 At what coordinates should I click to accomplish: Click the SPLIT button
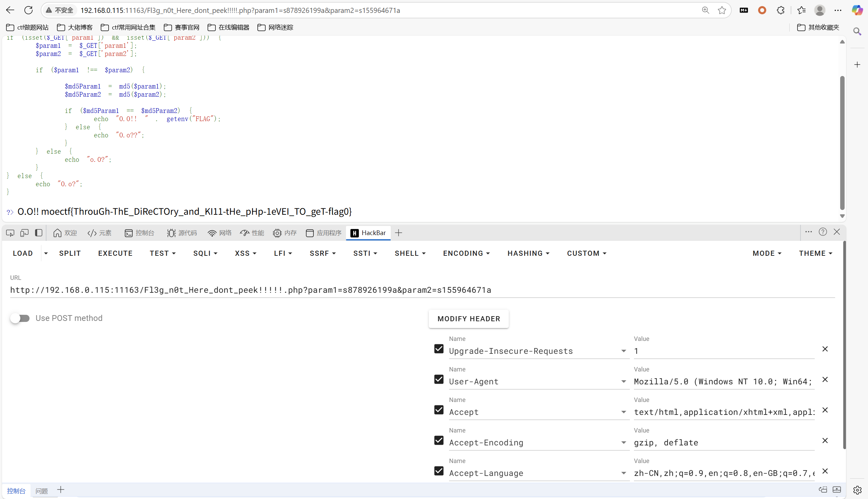pyautogui.click(x=70, y=253)
